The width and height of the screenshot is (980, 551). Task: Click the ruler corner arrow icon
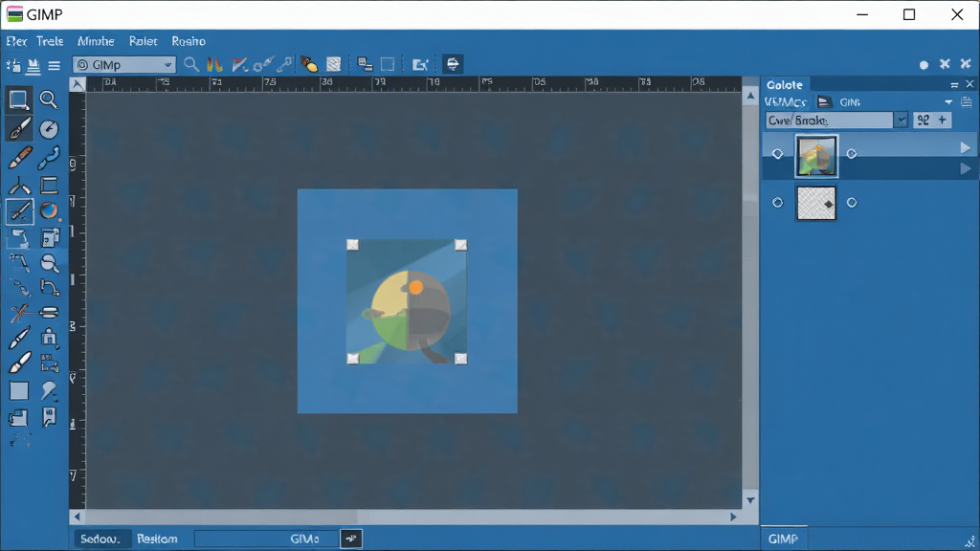78,84
